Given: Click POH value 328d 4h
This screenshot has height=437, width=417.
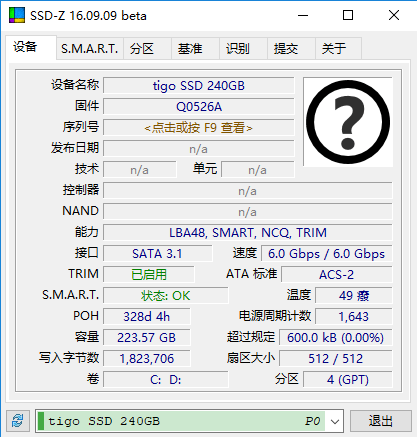Looking at the screenshot, I should (147, 317).
